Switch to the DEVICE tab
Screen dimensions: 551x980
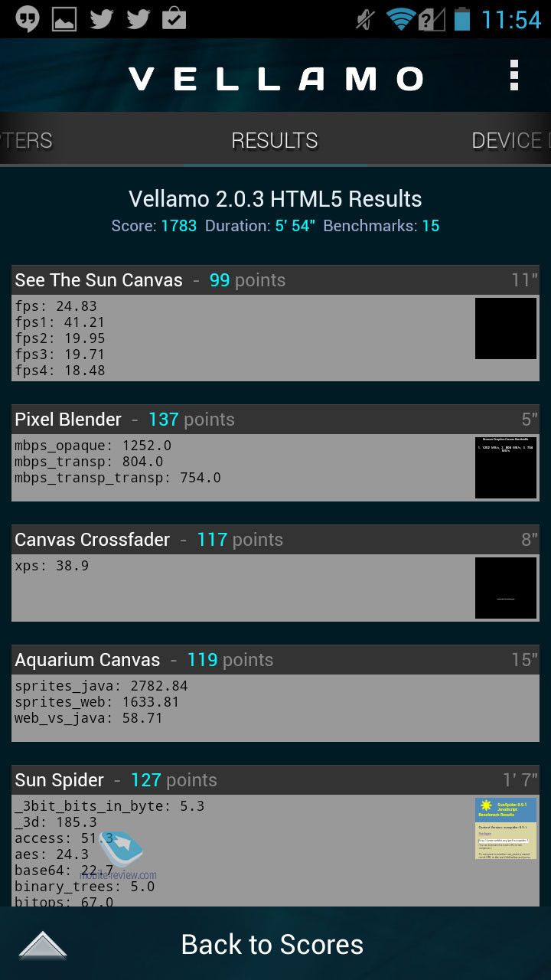(507, 140)
